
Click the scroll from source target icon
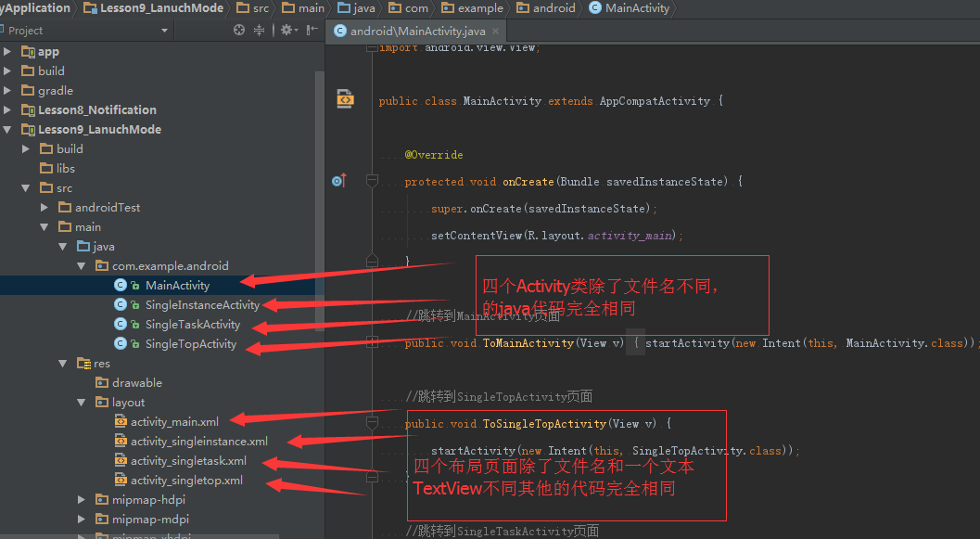click(x=239, y=30)
